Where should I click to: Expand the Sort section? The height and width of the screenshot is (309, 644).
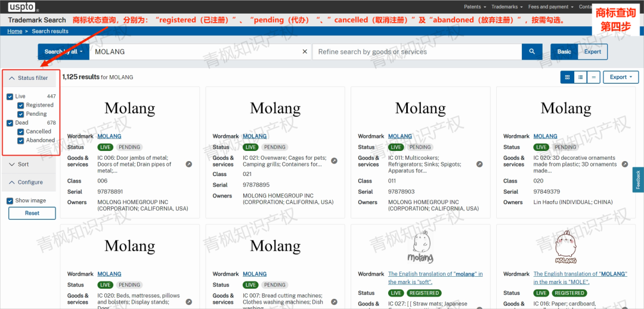[29, 165]
